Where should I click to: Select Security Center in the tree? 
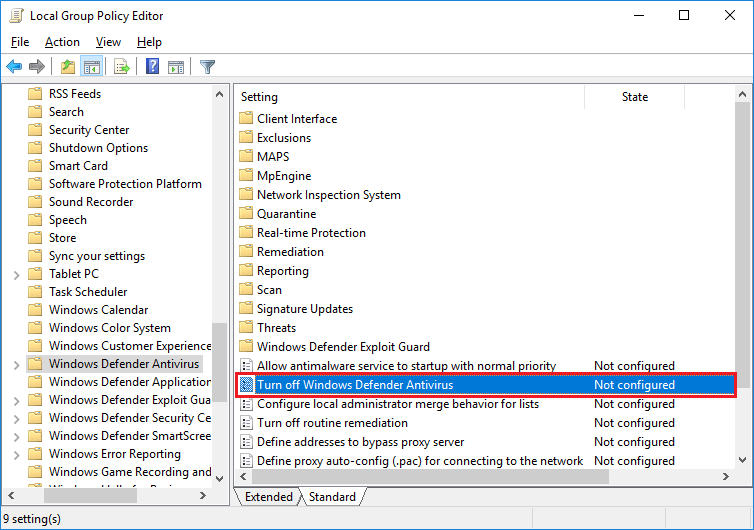click(89, 130)
